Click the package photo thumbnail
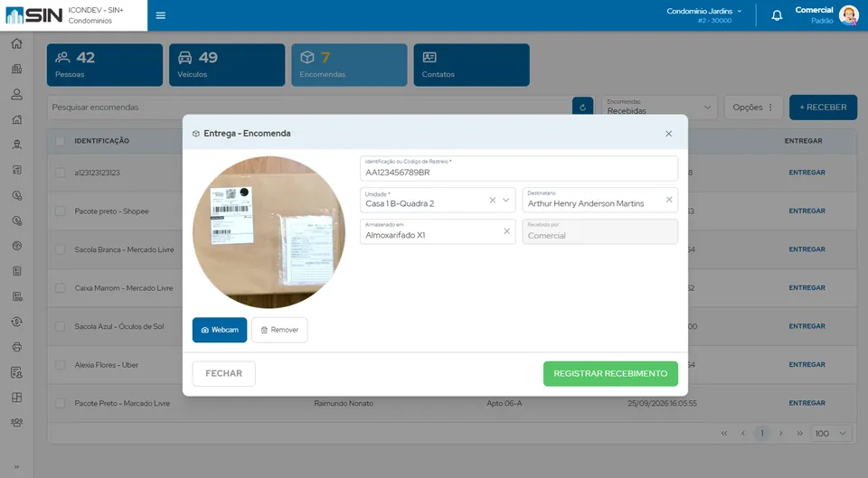This screenshot has height=478, width=868. coord(269,232)
